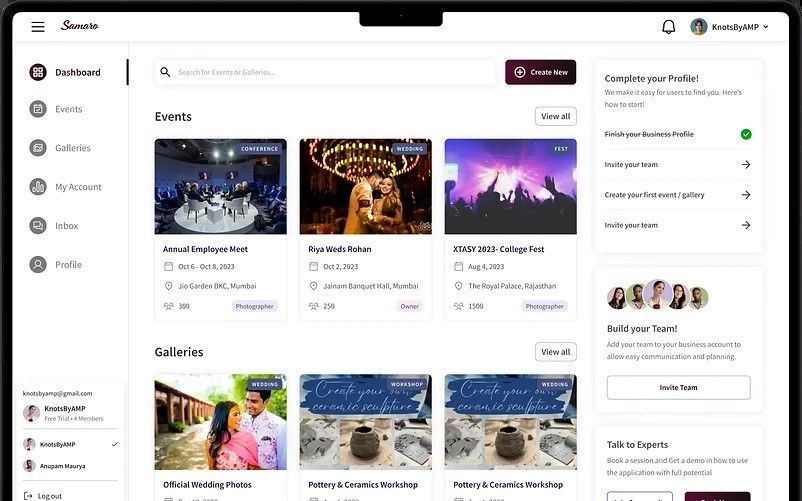This screenshot has height=501, width=802.
Task: Click location pin beside Jainam Banquet Hall
Action: click(314, 286)
